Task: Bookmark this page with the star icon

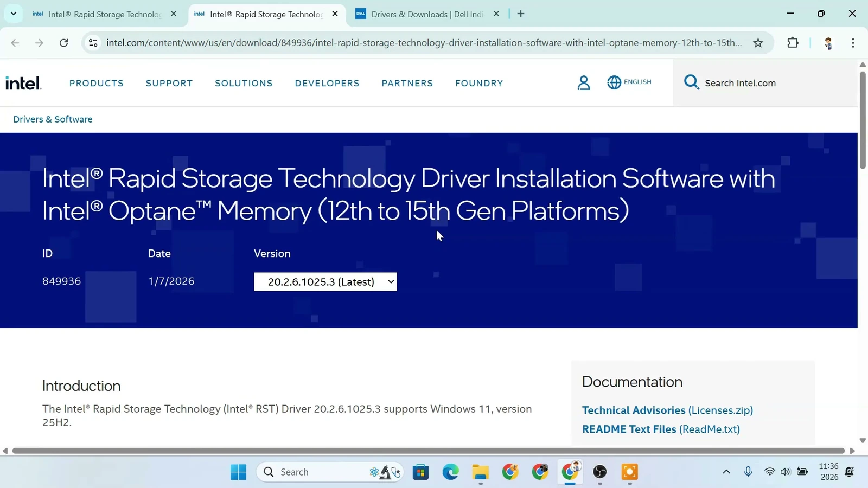Action: (758, 43)
